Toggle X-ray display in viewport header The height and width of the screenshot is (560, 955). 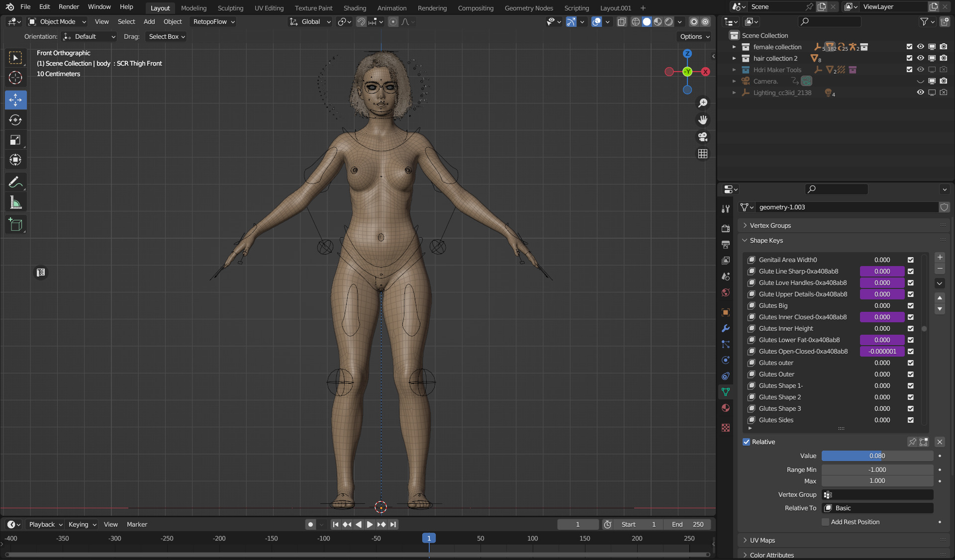pos(621,22)
